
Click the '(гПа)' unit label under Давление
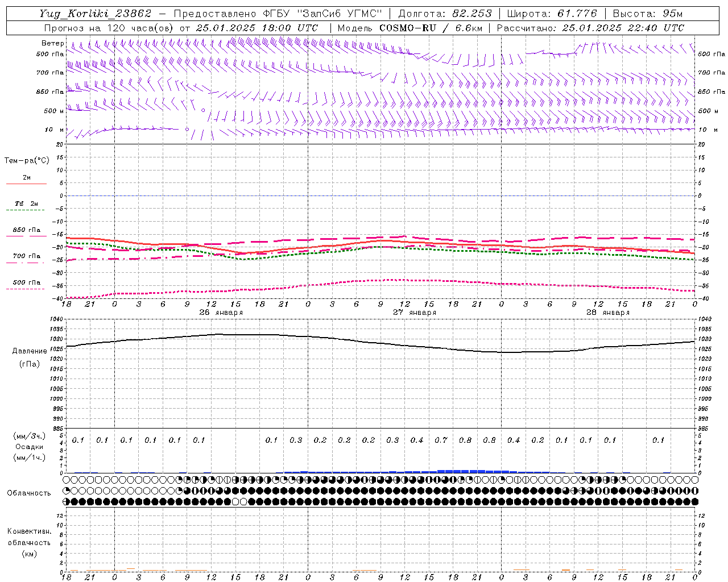(x=29, y=364)
